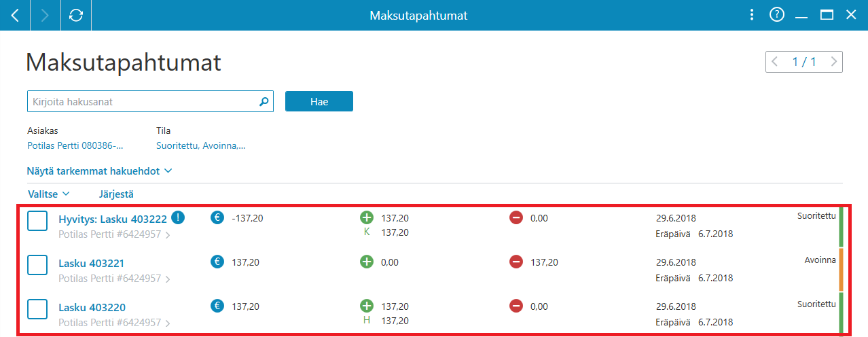This screenshot has height=337, width=868.
Task: Go to previous page in the 1/1 pager
Action: click(x=775, y=62)
